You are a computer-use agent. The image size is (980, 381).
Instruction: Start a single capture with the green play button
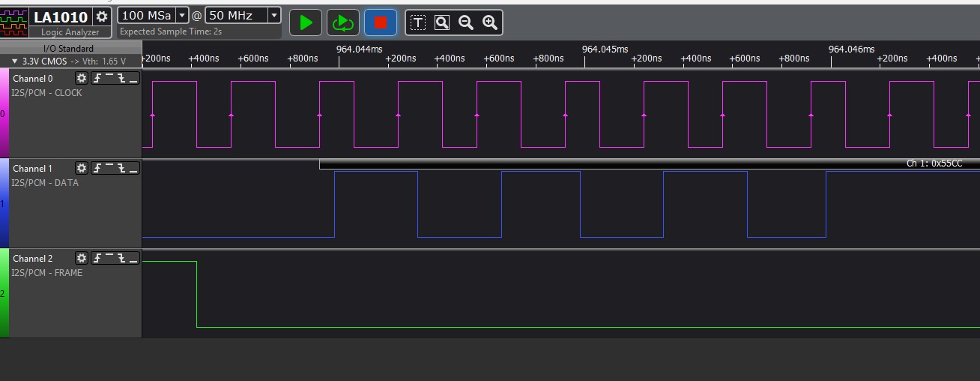point(306,22)
